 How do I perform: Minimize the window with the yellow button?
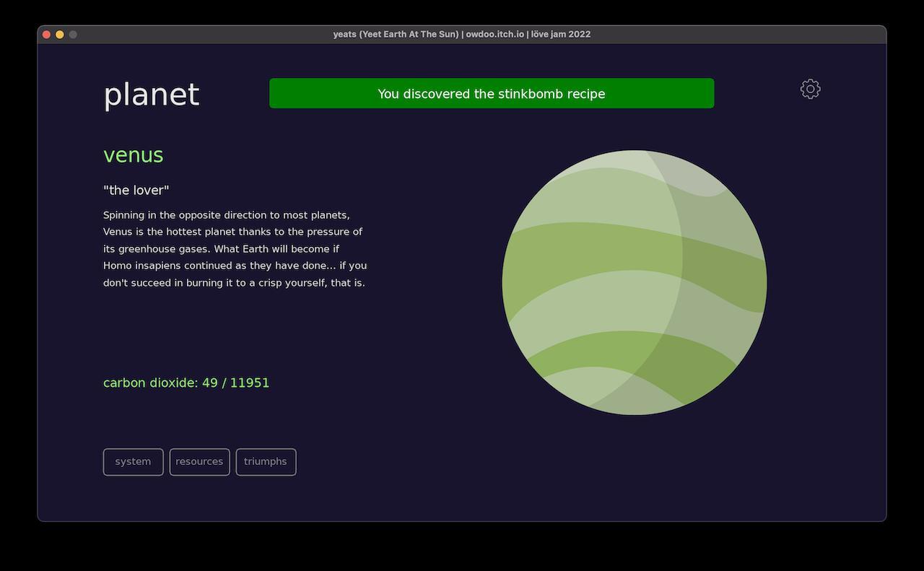60,35
